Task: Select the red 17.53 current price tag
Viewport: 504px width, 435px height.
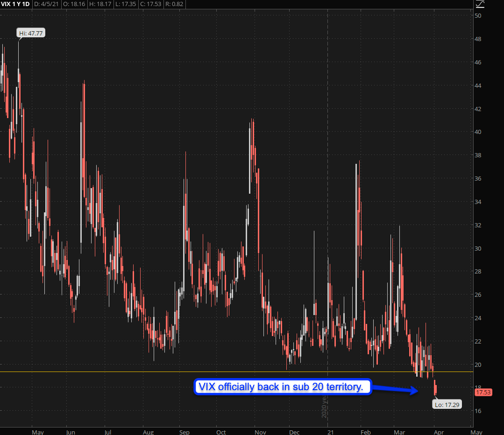Action: (x=483, y=393)
